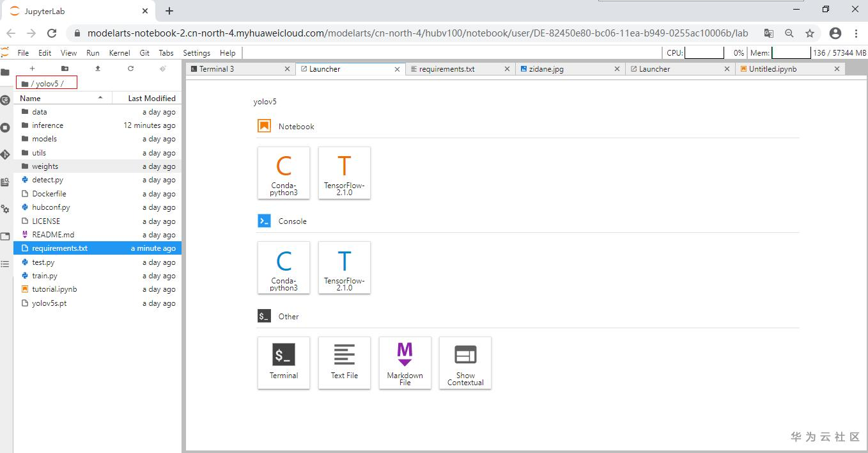Select the weights folder
The image size is (868, 453).
[x=98, y=166]
